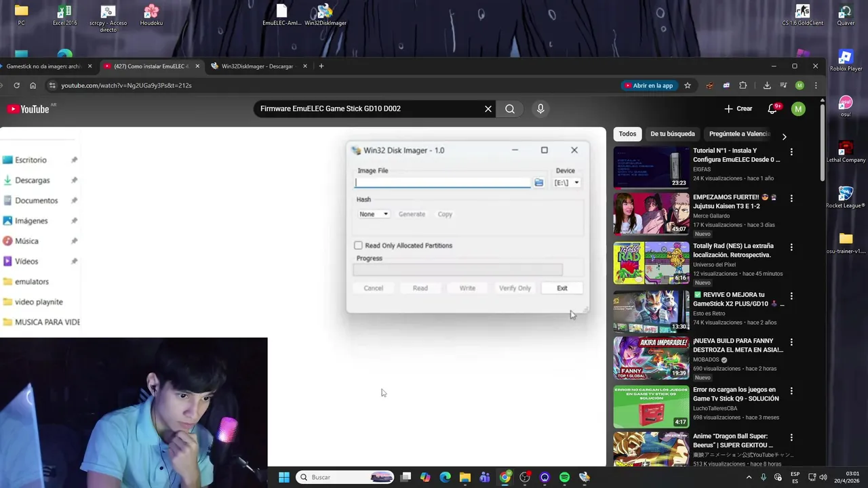Open YouTube account avatar menu
868x488 pixels.
[798, 109]
